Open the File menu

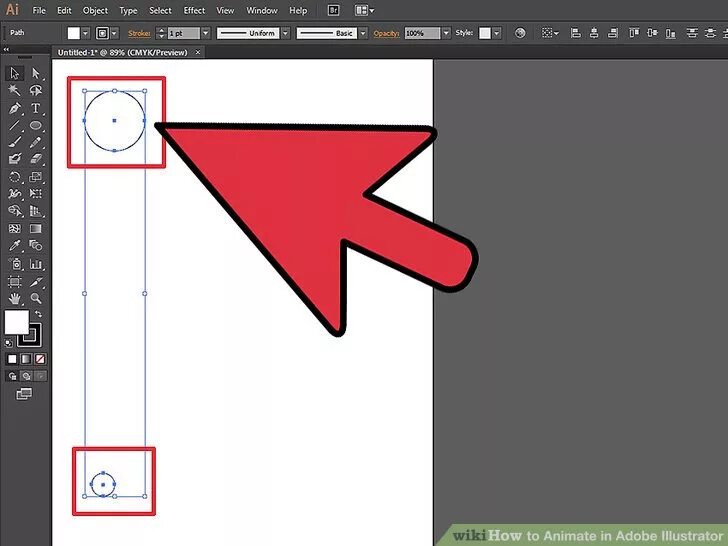[39, 10]
